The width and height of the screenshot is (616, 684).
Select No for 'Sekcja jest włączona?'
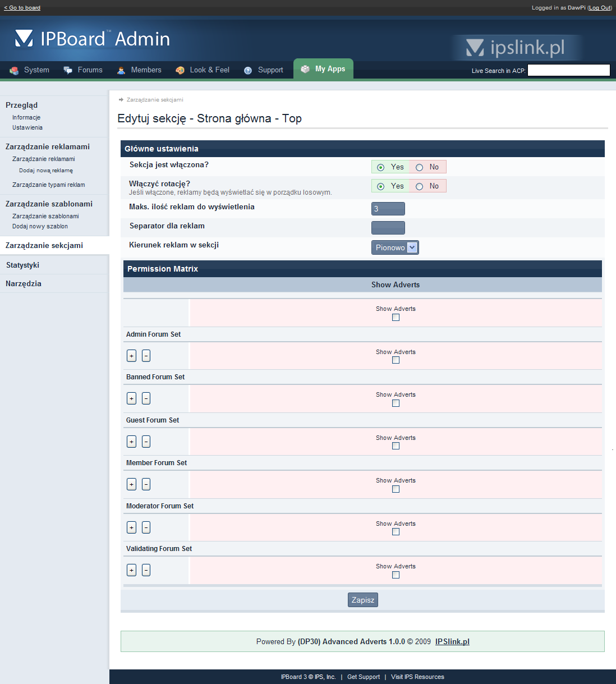point(420,167)
